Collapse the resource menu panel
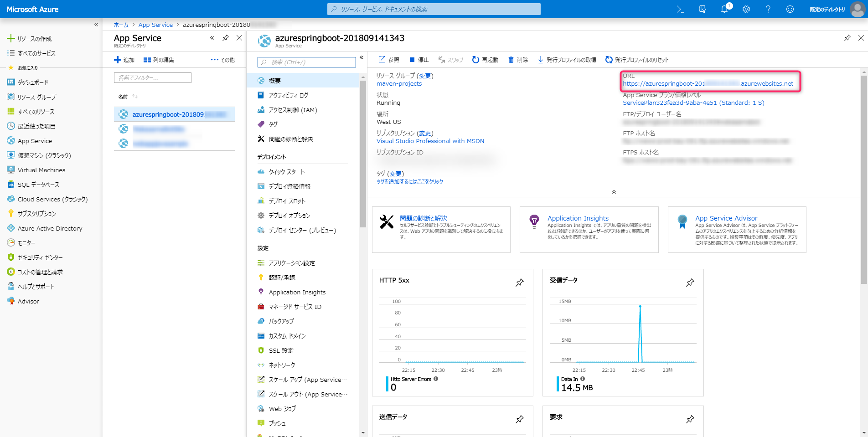Image resolution: width=868 pixels, height=437 pixels. point(362,57)
